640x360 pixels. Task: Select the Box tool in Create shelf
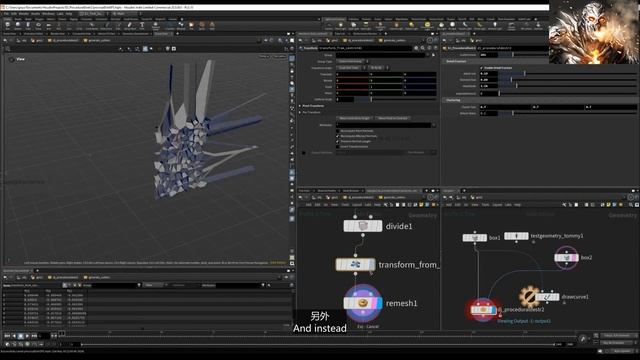(7, 26)
